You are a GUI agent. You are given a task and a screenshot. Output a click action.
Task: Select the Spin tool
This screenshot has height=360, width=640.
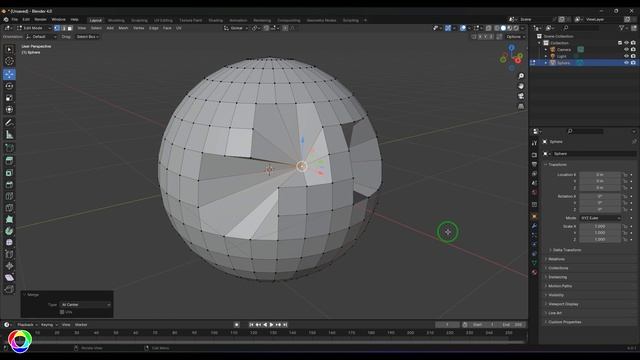click(x=9, y=231)
